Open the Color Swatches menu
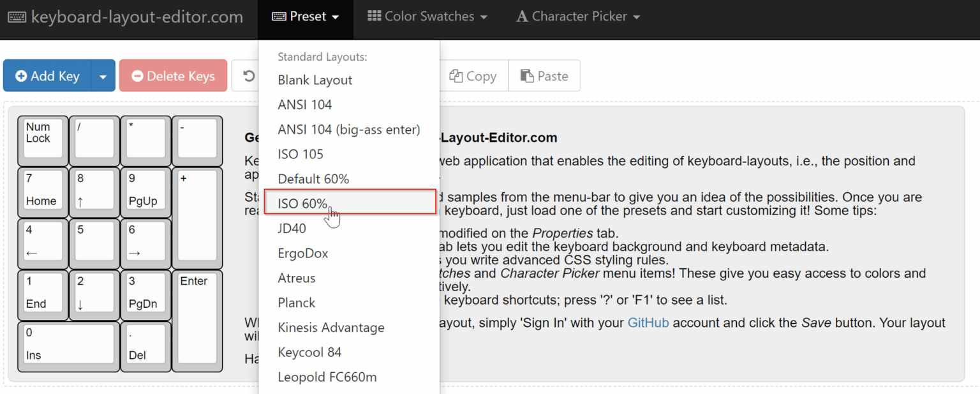980x394 pixels. [x=427, y=17]
